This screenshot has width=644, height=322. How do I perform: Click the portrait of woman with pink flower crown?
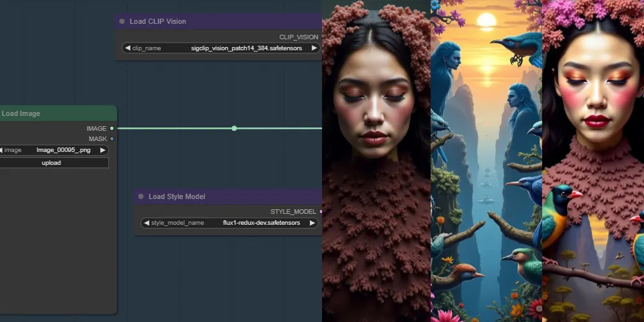click(x=593, y=161)
